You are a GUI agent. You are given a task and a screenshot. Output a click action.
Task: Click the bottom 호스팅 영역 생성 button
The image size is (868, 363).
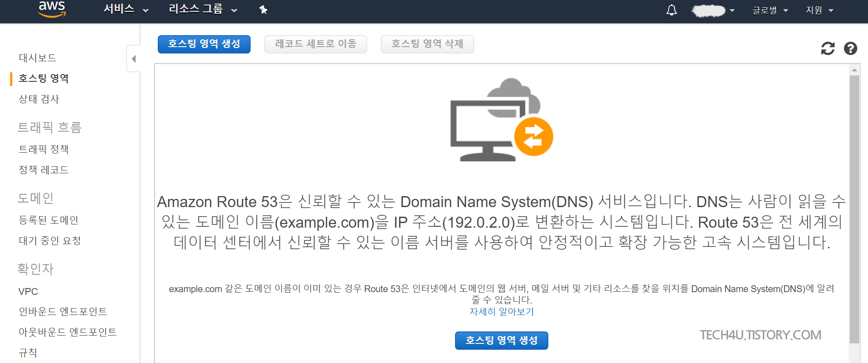[x=501, y=341]
